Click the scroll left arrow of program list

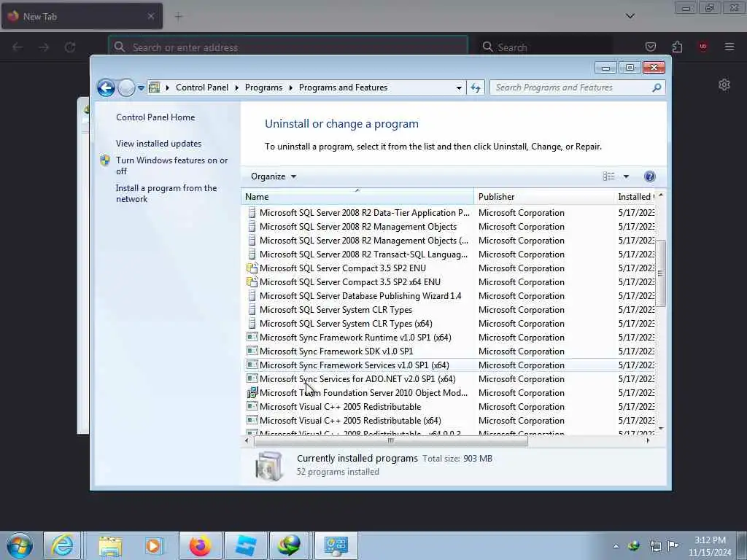247,441
